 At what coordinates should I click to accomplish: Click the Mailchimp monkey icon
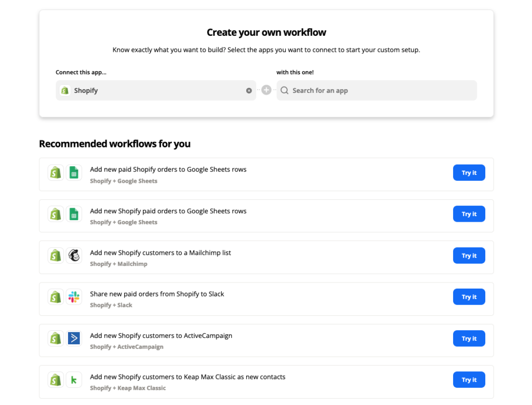(74, 255)
